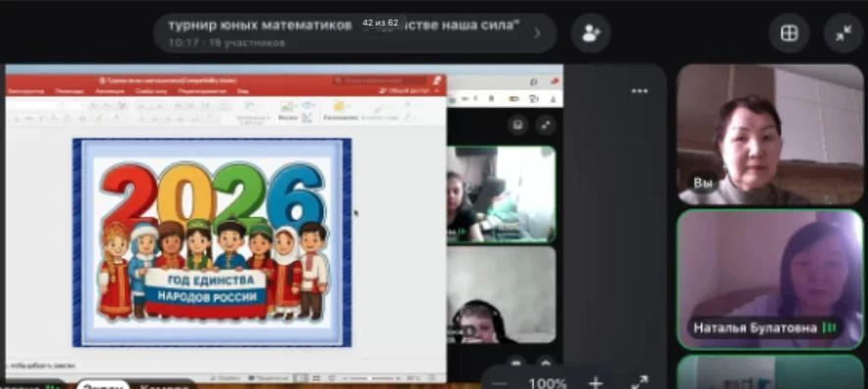
Task: Open the "Вид" ribbon tab
Action: (x=243, y=91)
